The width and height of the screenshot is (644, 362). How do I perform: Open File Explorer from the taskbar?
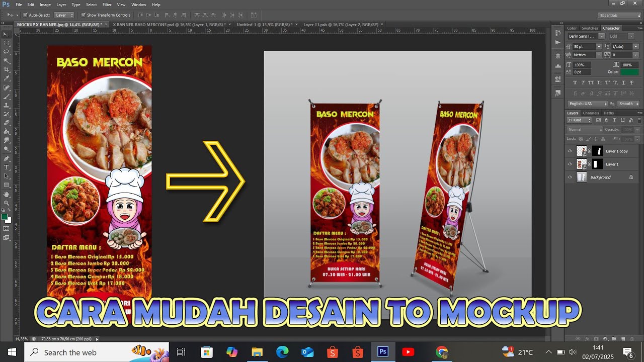click(257, 352)
